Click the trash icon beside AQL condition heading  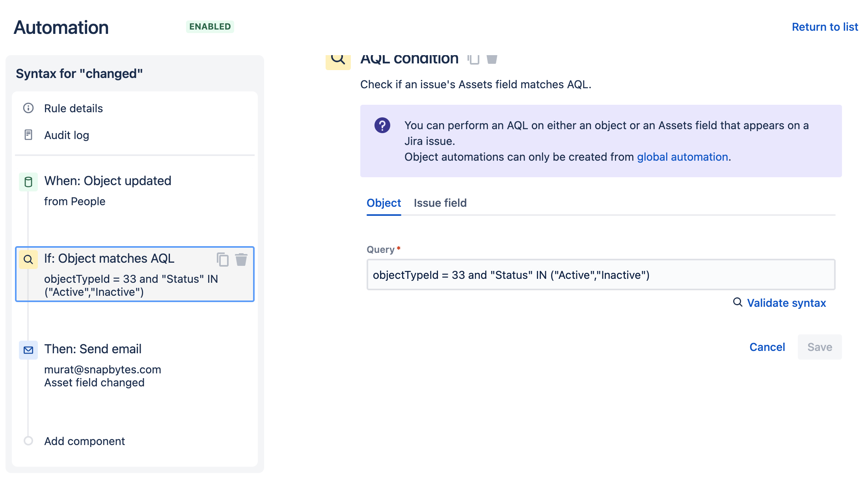492,59
